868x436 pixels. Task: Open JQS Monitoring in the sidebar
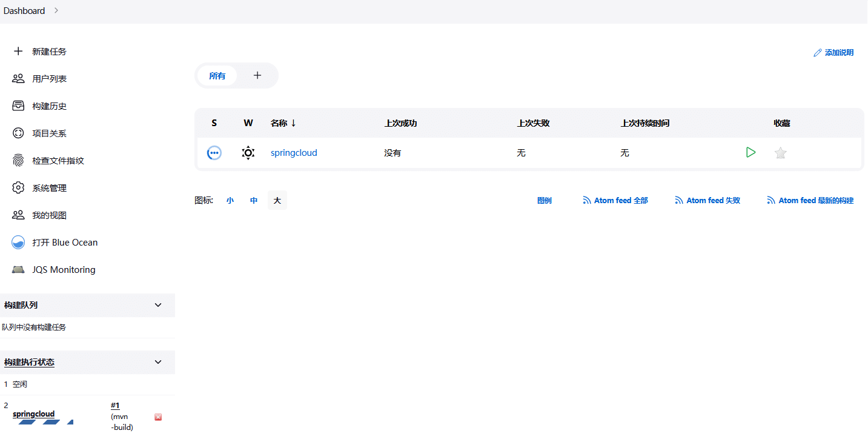point(64,270)
